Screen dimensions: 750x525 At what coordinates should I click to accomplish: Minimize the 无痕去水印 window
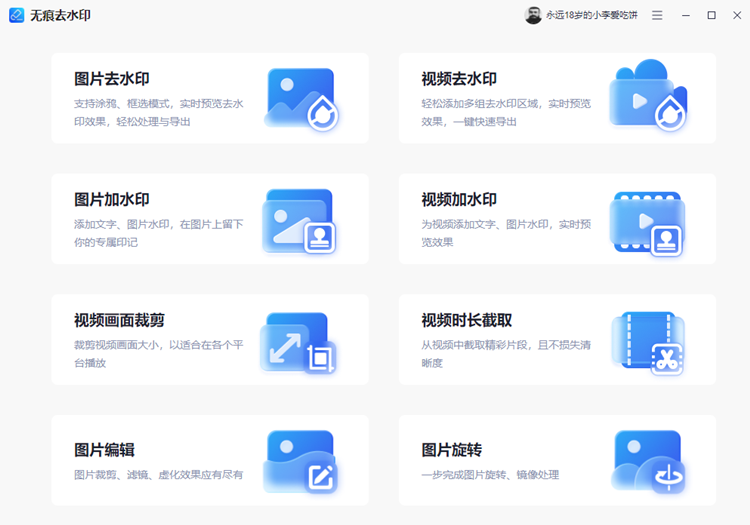686,15
